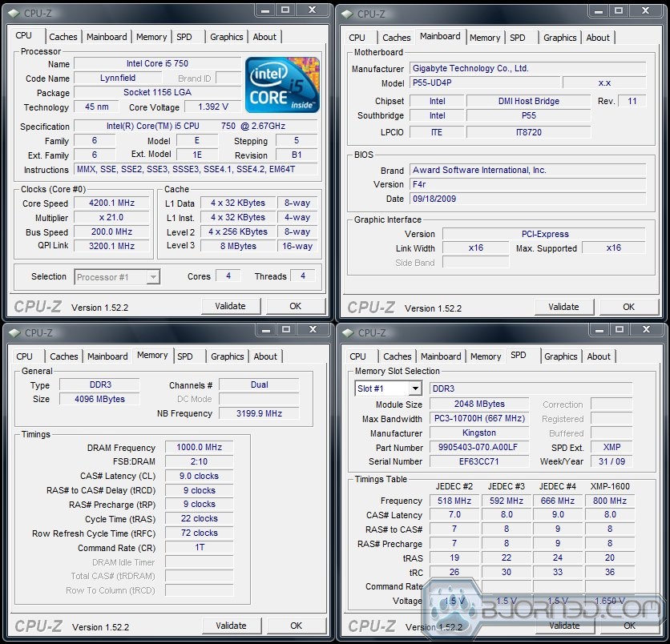Click OK in top-left CPU window
The image size is (670, 644).
tap(295, 306)
